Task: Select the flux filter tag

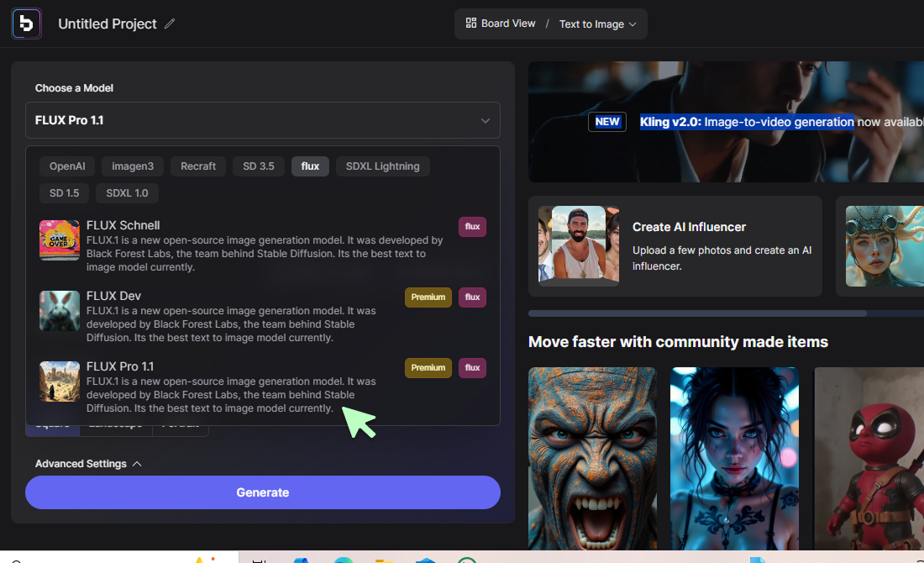Action: tap(310, 166)
